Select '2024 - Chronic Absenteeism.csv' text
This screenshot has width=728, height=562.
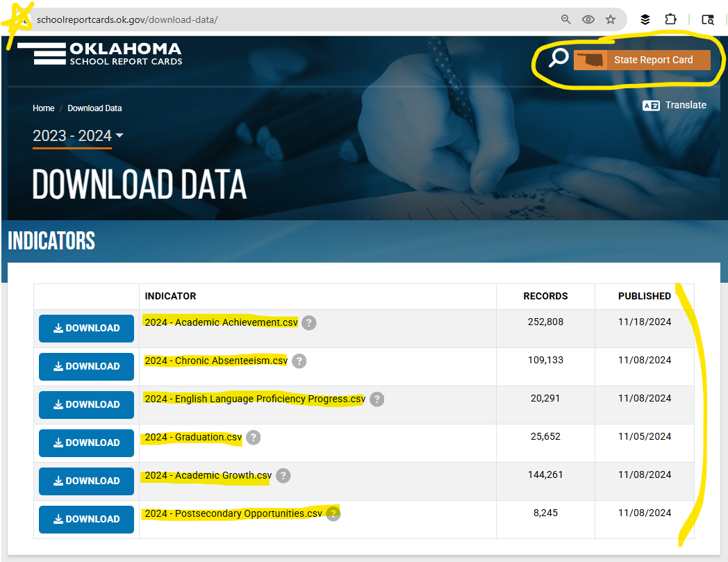point(216,361)
